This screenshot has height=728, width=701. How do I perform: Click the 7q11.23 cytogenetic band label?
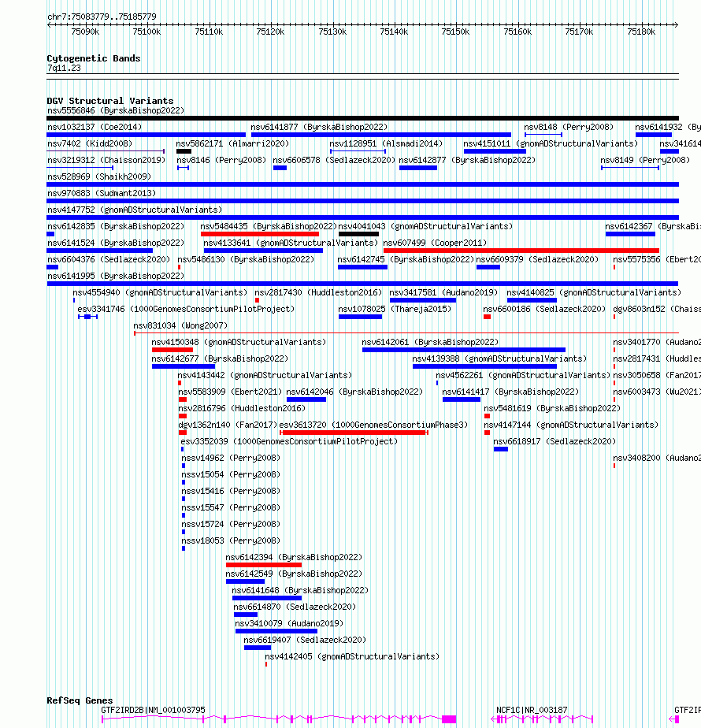pos(64,69)
